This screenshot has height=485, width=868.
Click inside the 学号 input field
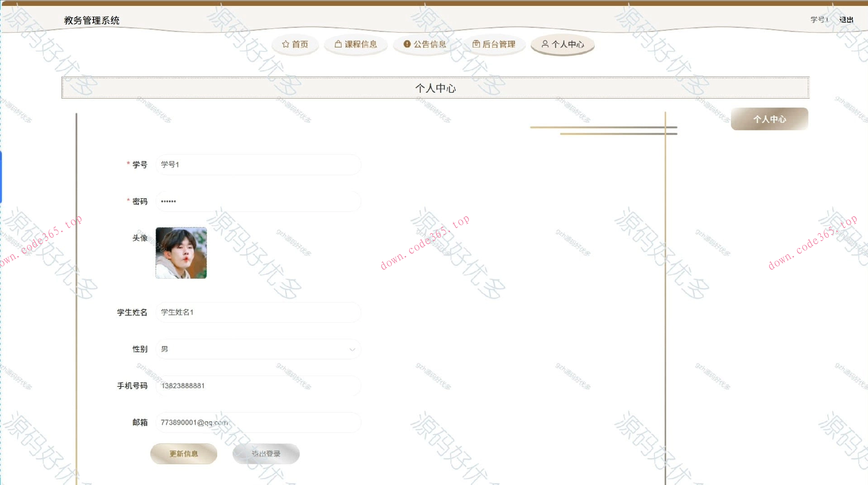[258, 164]
